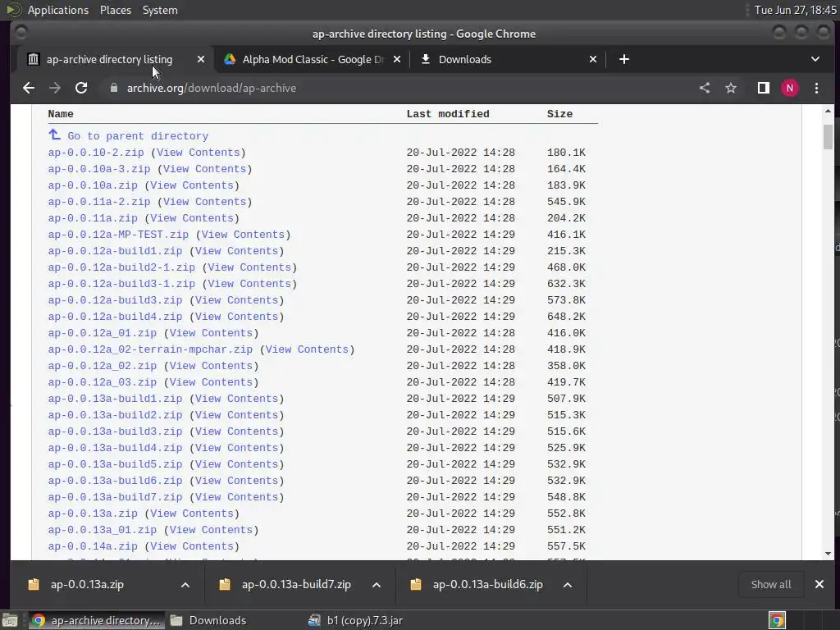
Task: Click the show desktop icon in bottom panel
Action: (x=10, y=620)
